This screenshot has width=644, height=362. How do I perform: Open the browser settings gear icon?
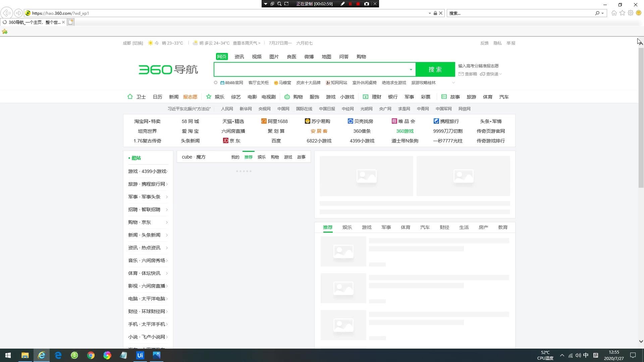click(631, 13)
